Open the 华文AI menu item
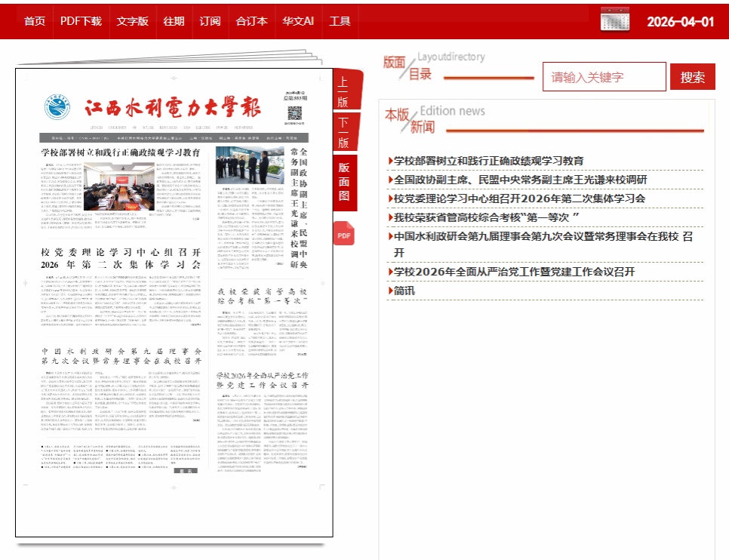The image size is (729, 560). [x=298, y=21]
